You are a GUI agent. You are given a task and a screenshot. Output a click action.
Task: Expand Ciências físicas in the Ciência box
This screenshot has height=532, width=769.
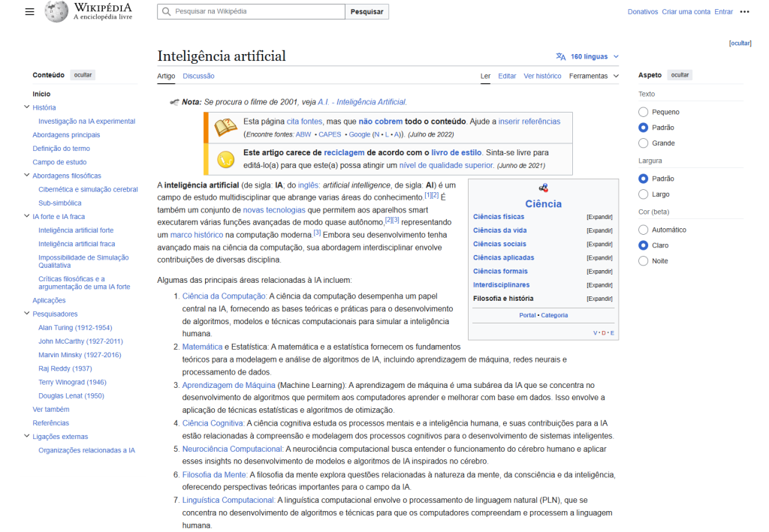599,217
